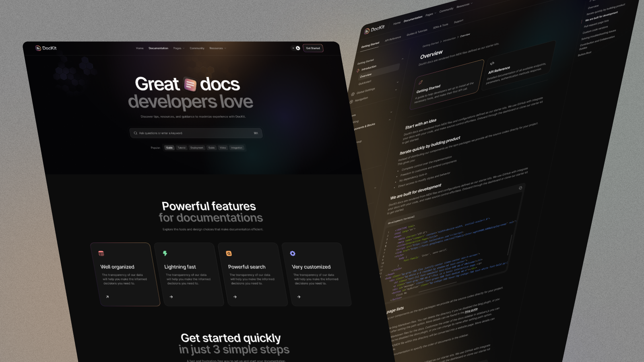Click the orange Powerful search card icon
Viewport: 644px width, 362px height.
pos(229,253)
